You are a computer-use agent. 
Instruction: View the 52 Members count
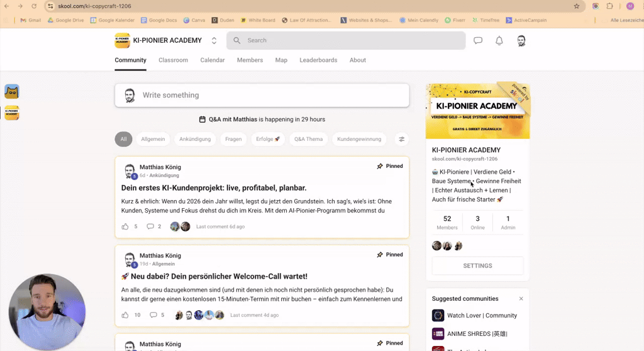click(x=447, y=222)
